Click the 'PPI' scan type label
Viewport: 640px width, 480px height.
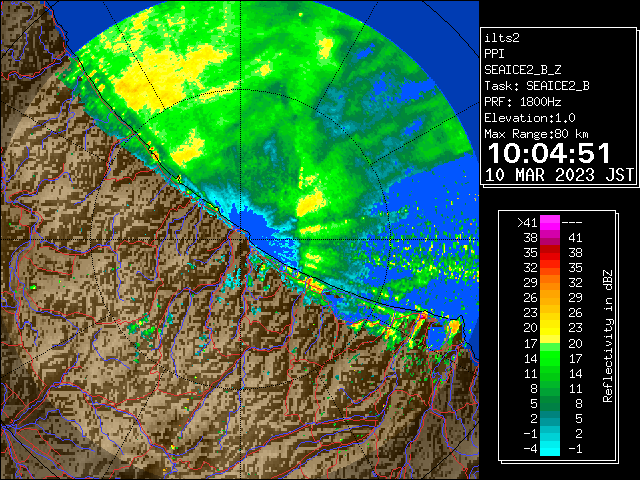coord(494,54)
